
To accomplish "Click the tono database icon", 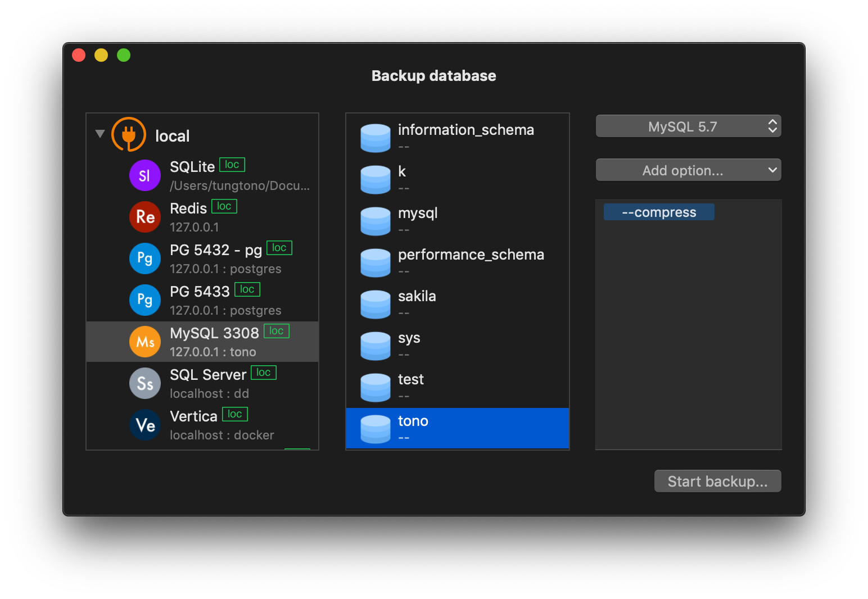I will tap(376, 429).
